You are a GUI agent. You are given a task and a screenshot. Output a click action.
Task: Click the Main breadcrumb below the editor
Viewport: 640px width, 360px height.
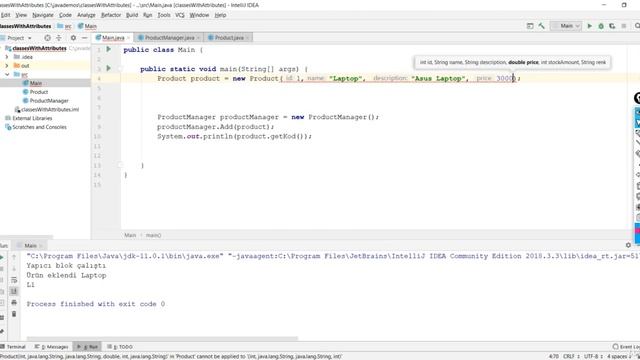[130, 235]
